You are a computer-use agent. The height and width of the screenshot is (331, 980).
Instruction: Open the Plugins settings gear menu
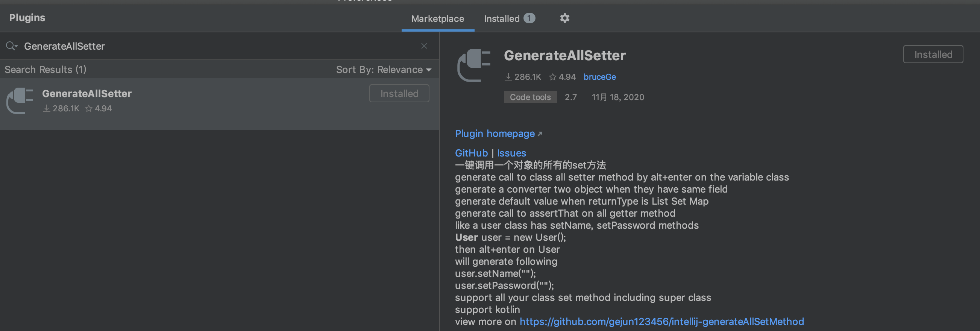pos(564,18)
